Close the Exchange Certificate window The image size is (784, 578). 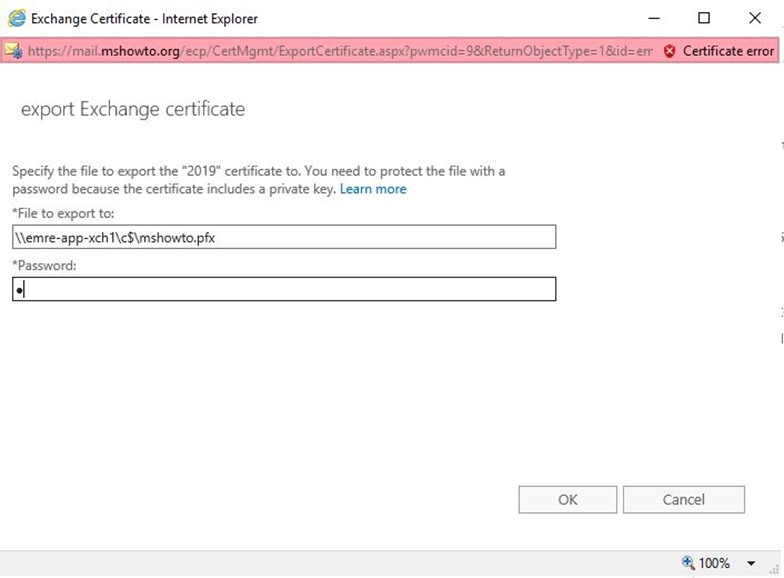(755, 18)
